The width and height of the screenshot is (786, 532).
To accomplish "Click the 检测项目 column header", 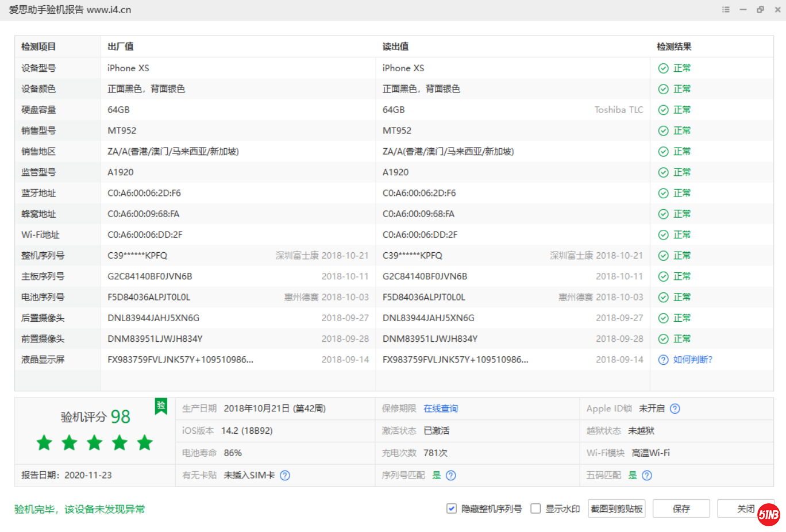I will (x=38, y=47).
